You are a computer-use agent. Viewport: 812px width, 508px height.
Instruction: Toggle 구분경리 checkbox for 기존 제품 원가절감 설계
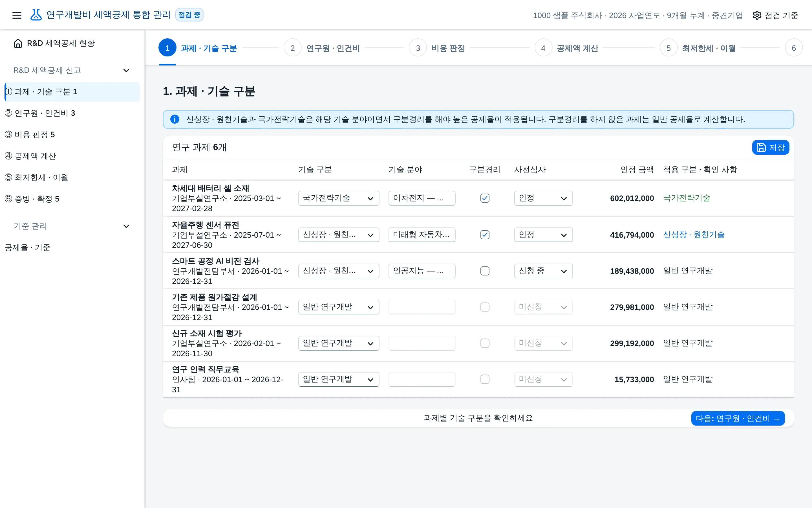tap(485, 307)
